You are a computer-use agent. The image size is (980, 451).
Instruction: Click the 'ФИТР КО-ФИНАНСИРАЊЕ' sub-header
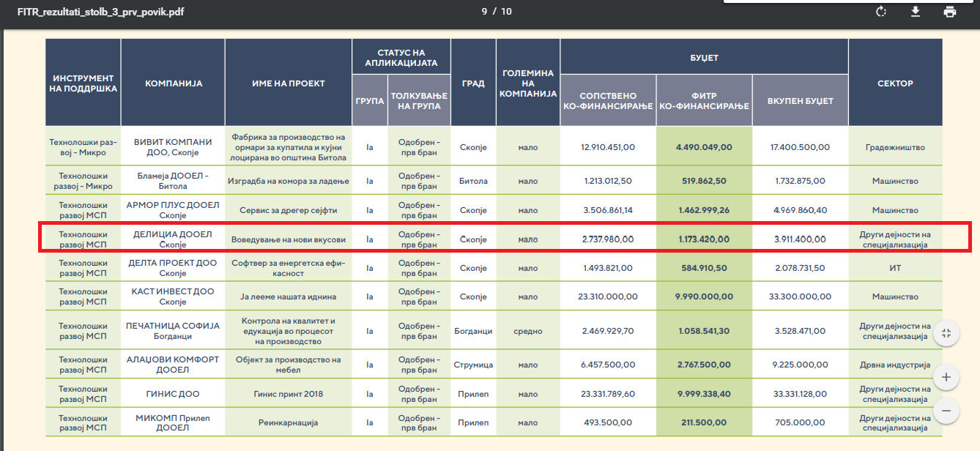(704, 100)
